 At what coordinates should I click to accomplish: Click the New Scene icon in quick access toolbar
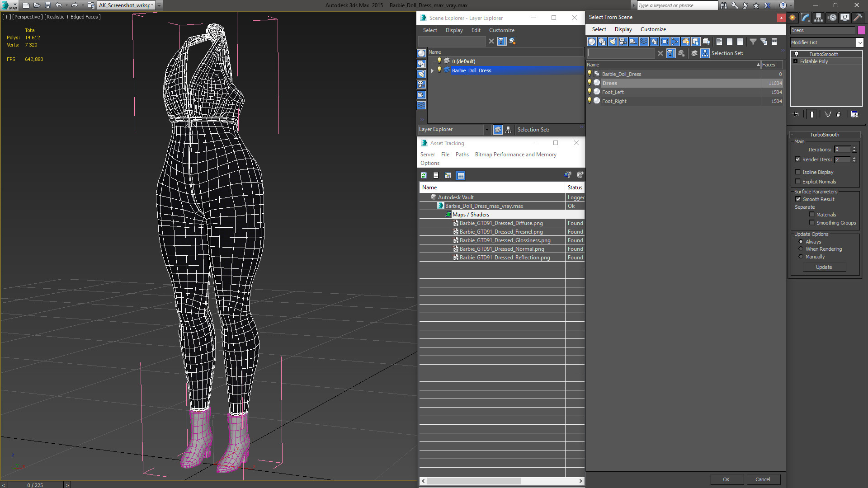click(x=26, y=5)
